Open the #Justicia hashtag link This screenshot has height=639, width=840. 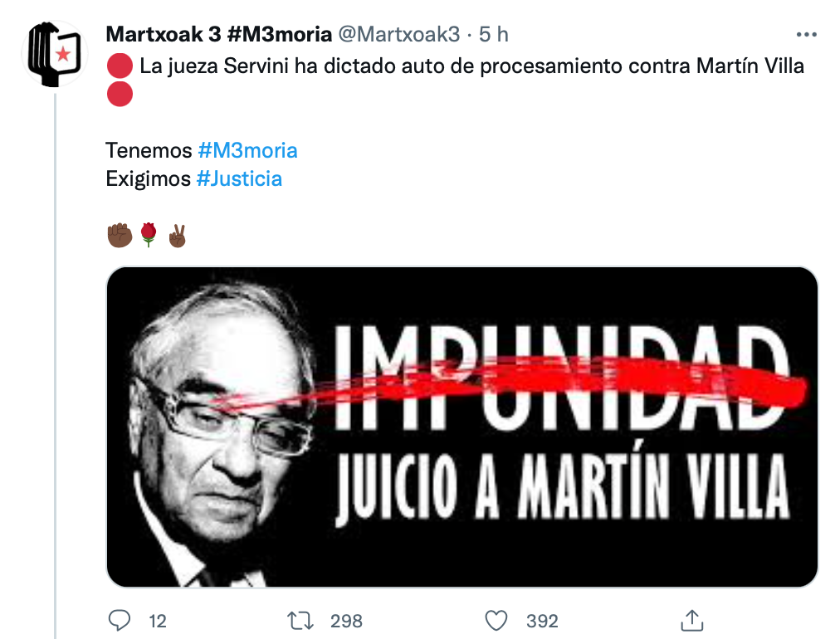pos(239,179)
